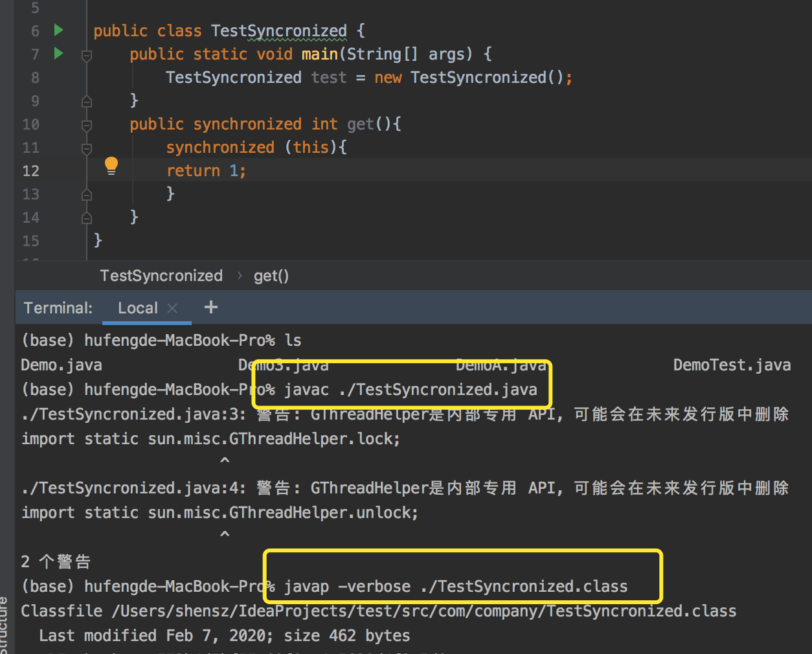Click the Terminal: panel label
The height and width of the screenshot is (654, 812).
(x=58, y=308)
